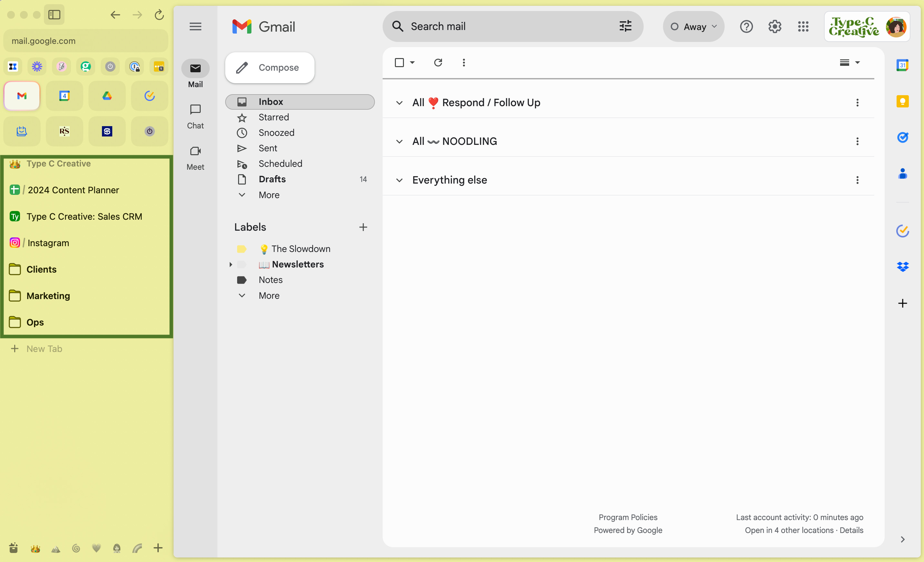Viewport: 924px width, 562px height.
Task: Open the Support help icon
Action: 746,27
